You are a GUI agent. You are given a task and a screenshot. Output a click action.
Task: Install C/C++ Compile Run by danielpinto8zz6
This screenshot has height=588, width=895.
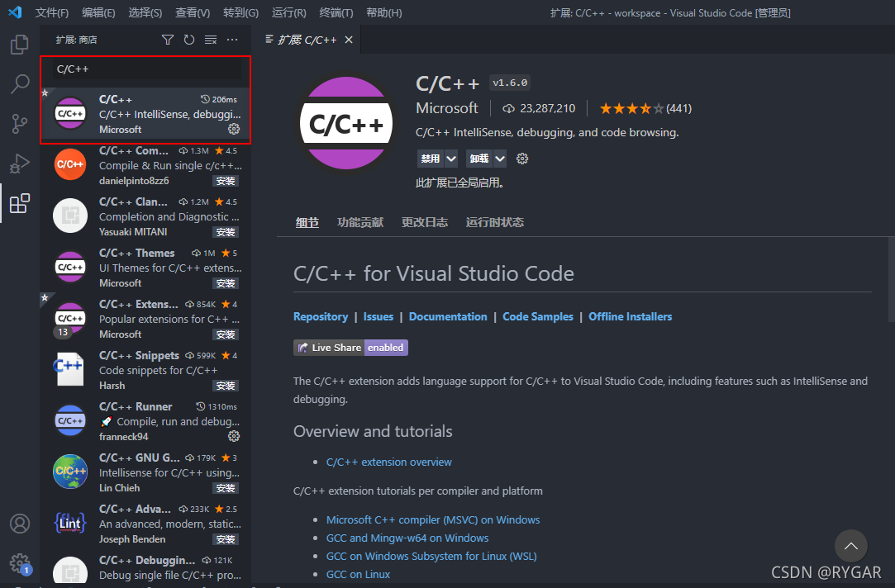point(226,181)
